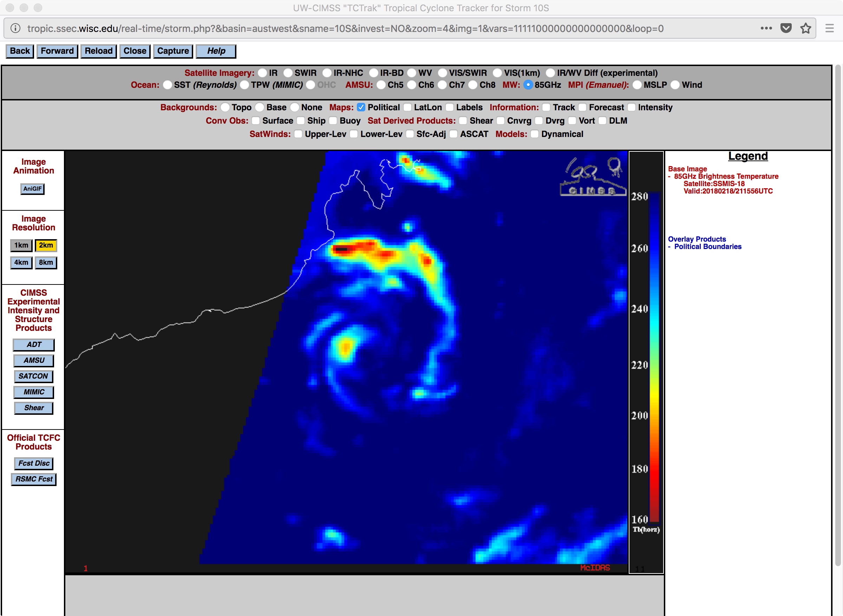
Task: Choose Base background
Action: (x=260, y=107)
